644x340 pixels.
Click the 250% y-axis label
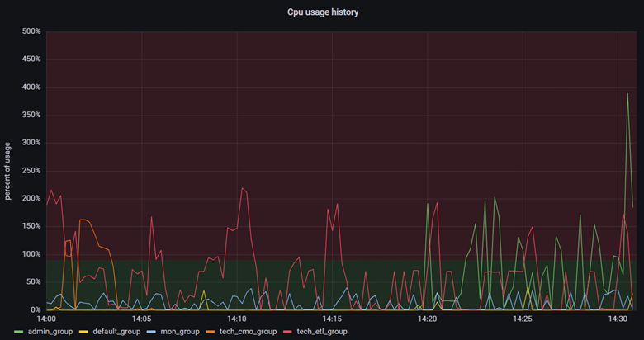tap(31, 170)
